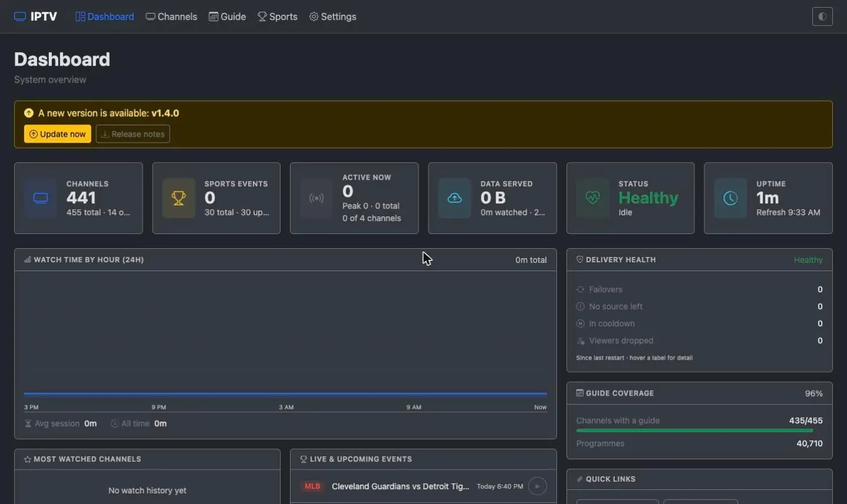Click the MLB league badge
The image size is (847, 504).
tap(312, 486)
